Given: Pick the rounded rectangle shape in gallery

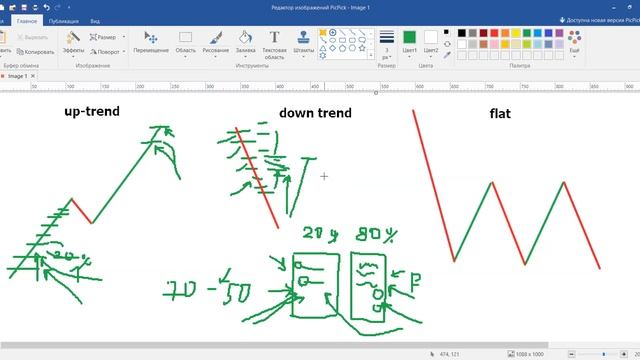Looking at the screenshot, I should click(x=352, y=40).
